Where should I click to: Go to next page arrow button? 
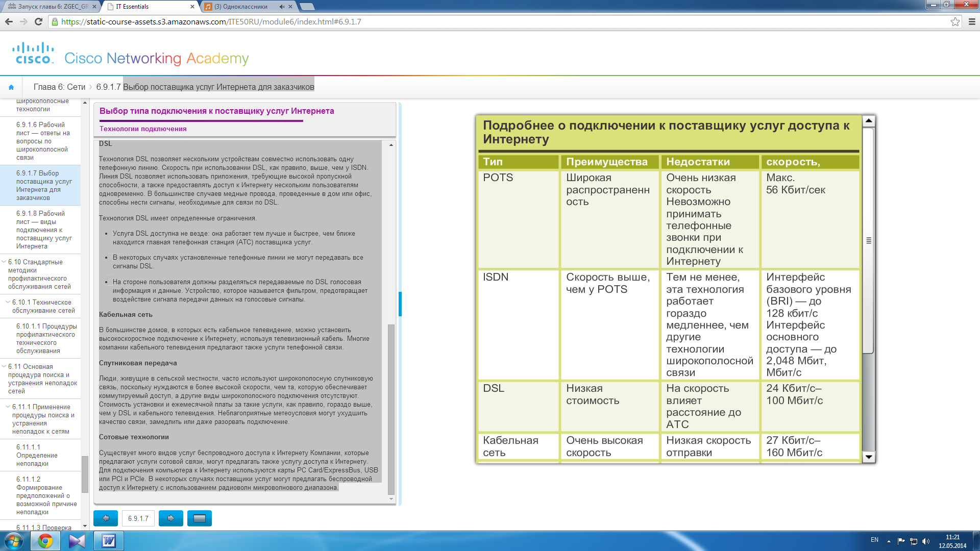(170, 518)
